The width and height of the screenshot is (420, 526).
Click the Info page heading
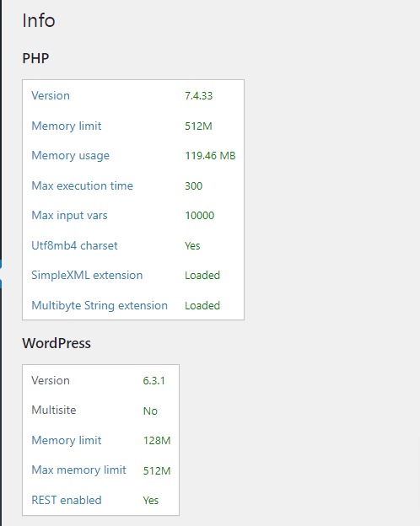[x=39, y=20]
